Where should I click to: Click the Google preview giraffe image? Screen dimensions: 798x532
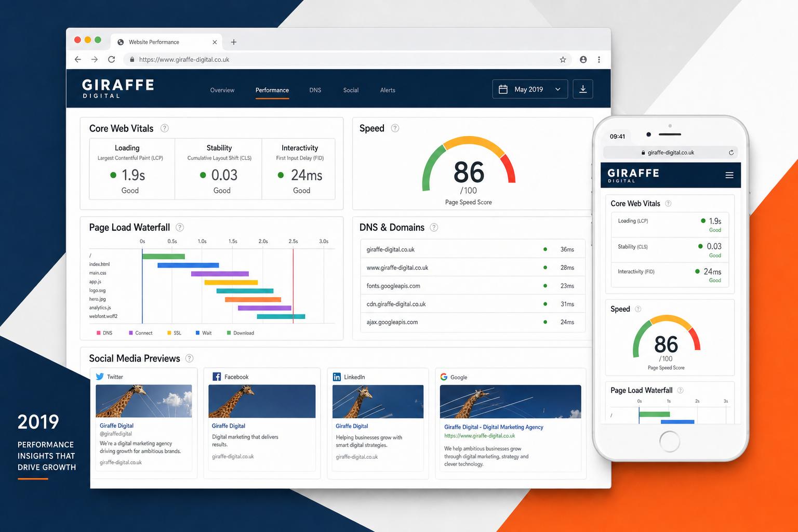click(x=510, y=402)
